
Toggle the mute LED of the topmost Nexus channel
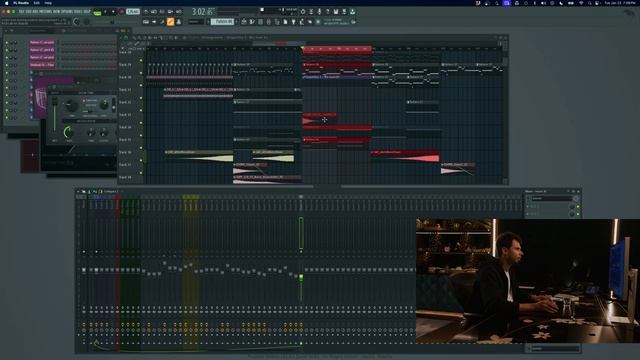coord(7,42)
